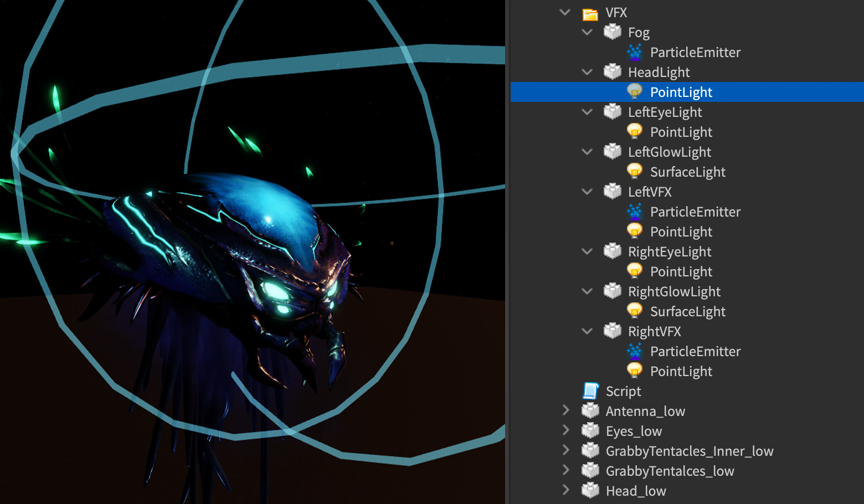Screen dimensions: 864x504
Task: Expand the Head_low node
Action: pyautogui.click(x=565, y=490)
